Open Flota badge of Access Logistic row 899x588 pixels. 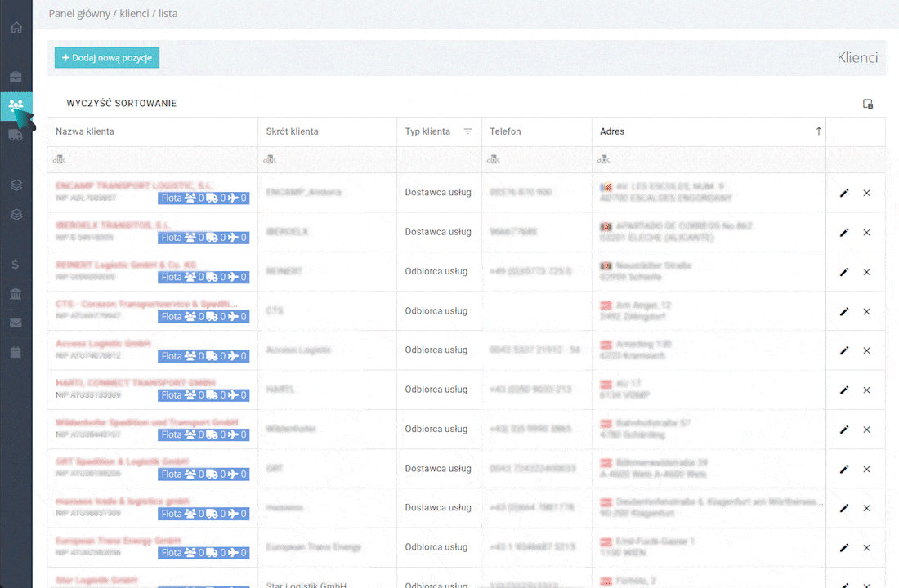click(x=204, y=356)
